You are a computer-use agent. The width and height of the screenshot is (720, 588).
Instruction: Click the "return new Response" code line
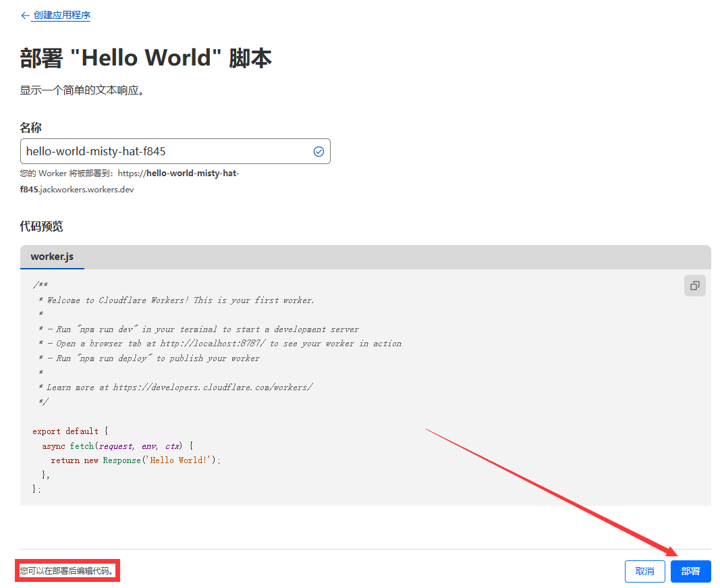point(136,460)
